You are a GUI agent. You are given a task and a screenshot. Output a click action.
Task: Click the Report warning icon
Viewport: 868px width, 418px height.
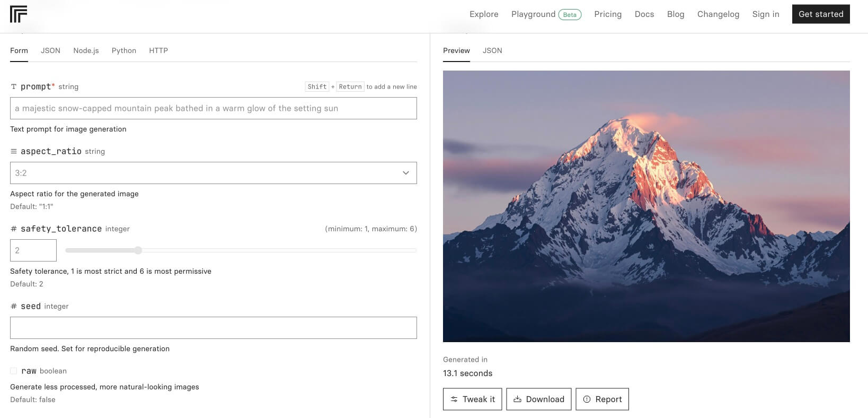[587, 399]
